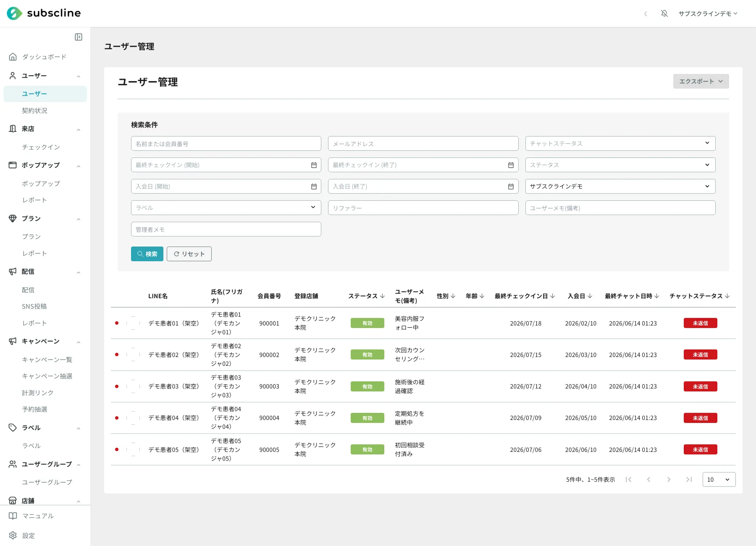Change rows per page from 10
This screenshot has height=546, width=756.
tap(719, 479)
